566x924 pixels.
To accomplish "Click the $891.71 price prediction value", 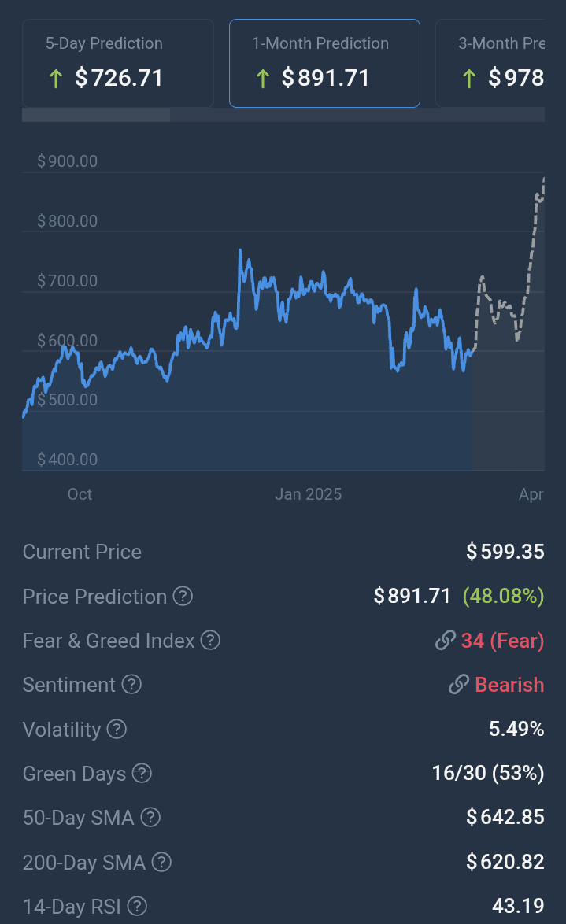I will [x=412, y=597].
